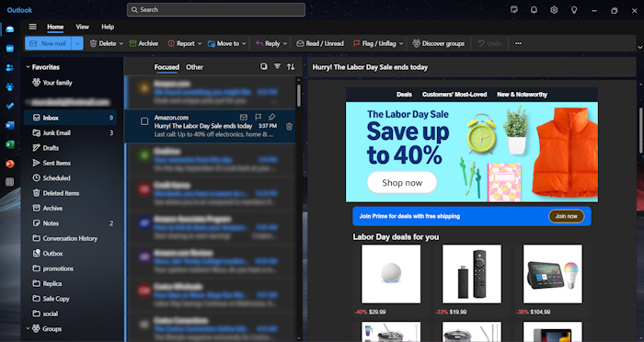
Task: Open the Report dropdown arrow
Action: click(200, 43)
